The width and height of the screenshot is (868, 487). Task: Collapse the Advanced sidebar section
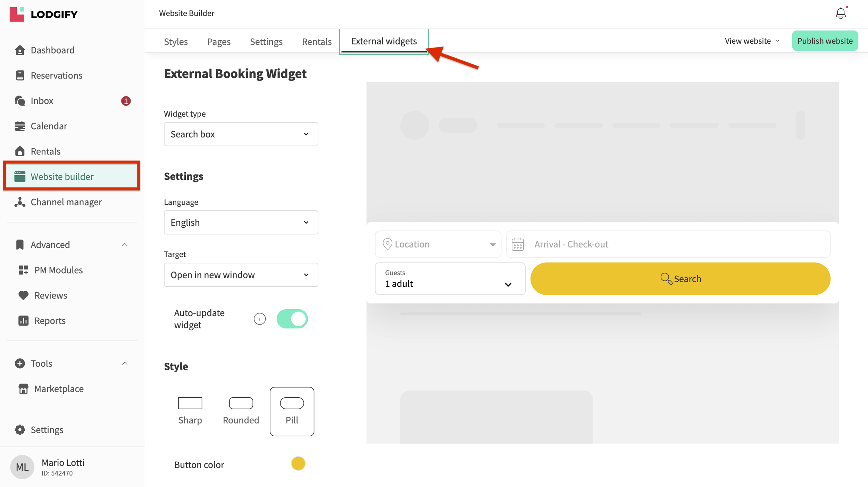[125, 244]
